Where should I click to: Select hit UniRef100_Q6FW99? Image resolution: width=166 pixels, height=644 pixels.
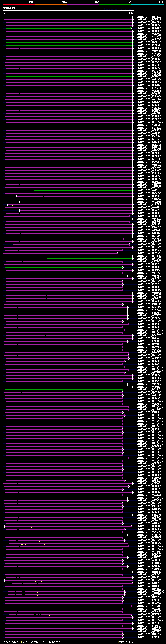149,276
